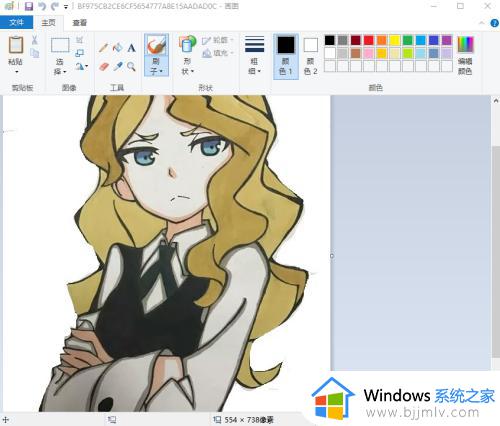500x426 pixels.
Task: Select the Pencil tool
Action: tap(103, 48)
